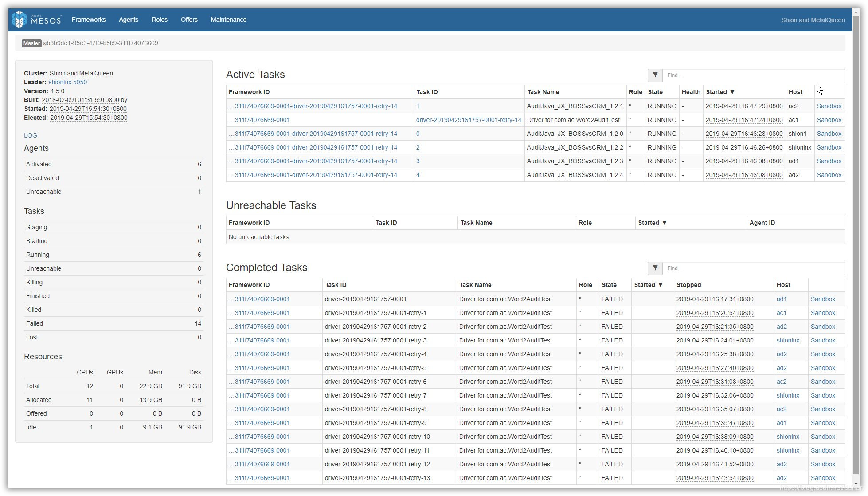Viewport: 868px width, 496px height.
Task: Click the Built timestamp 2018-02-09T01:31:59+0800
Action: click(80, 100)
